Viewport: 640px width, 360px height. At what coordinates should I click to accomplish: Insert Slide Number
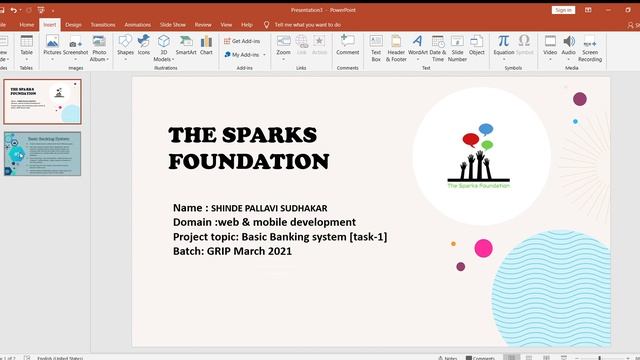point(457,48)
